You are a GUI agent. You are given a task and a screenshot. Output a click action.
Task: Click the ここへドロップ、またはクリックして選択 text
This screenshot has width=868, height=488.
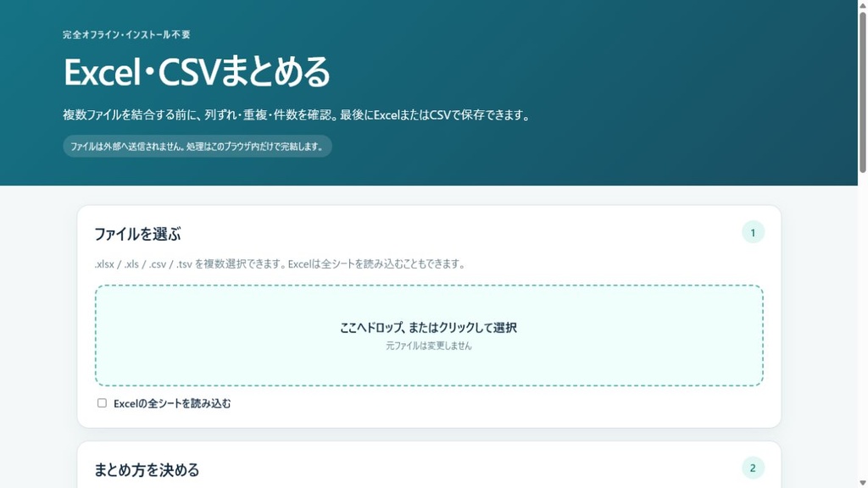coord(428,328)
